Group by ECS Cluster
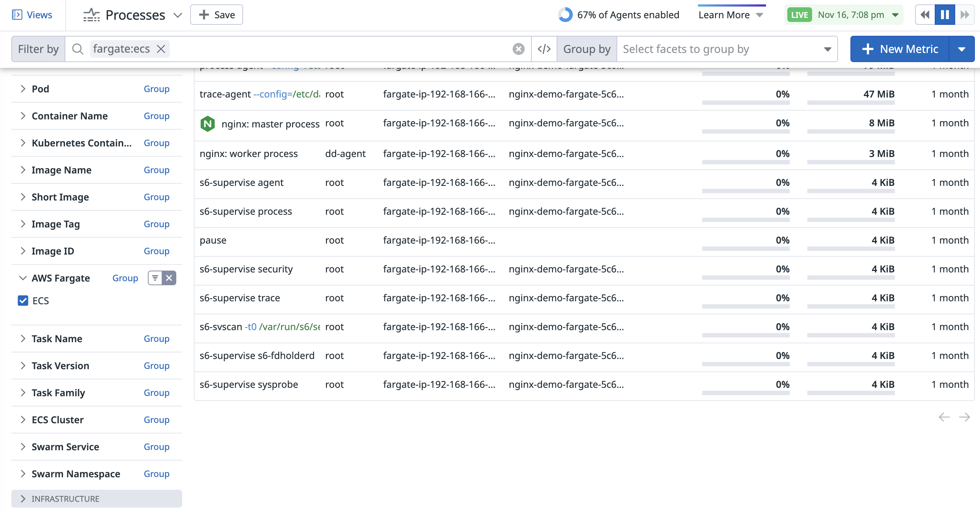This screenshot has width=980, height=512. click(x=156, y=420)
